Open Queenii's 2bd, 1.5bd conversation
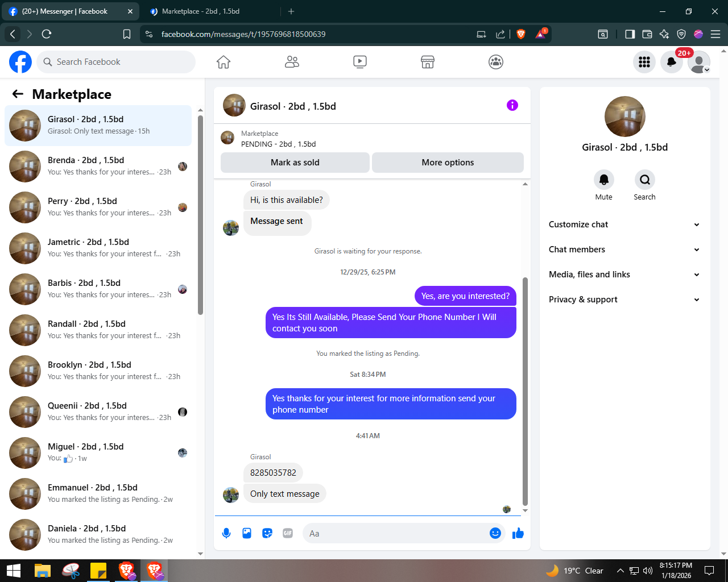The height and width of the screenshot is (582, 728). point(98,412)
